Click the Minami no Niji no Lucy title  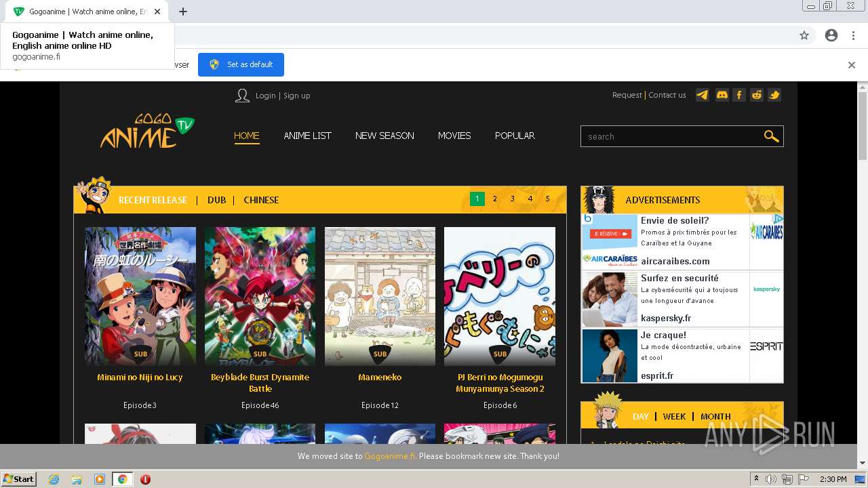click(x=140, y=378)
